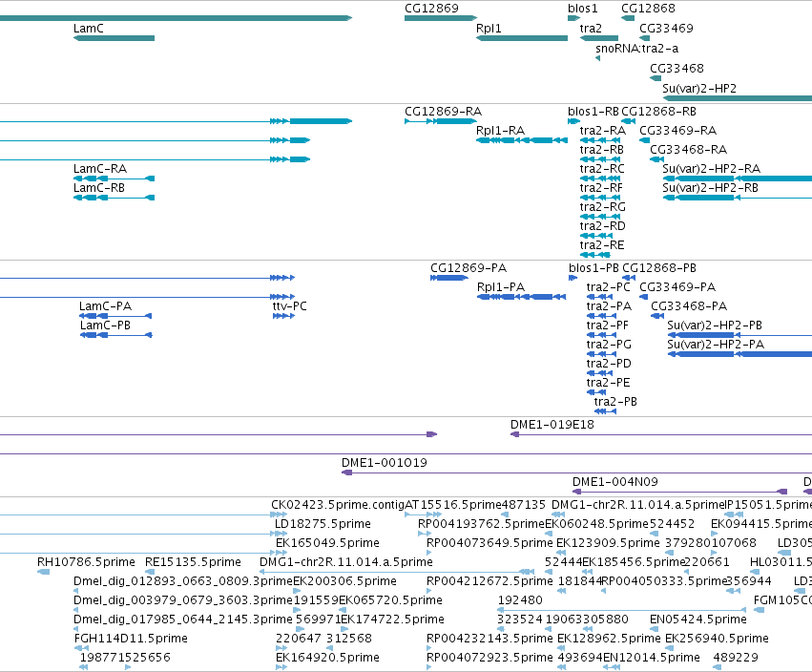
Task: Click the DME1-004N09 BAC label
Action: pyautogui.click(x=615, y=482)
